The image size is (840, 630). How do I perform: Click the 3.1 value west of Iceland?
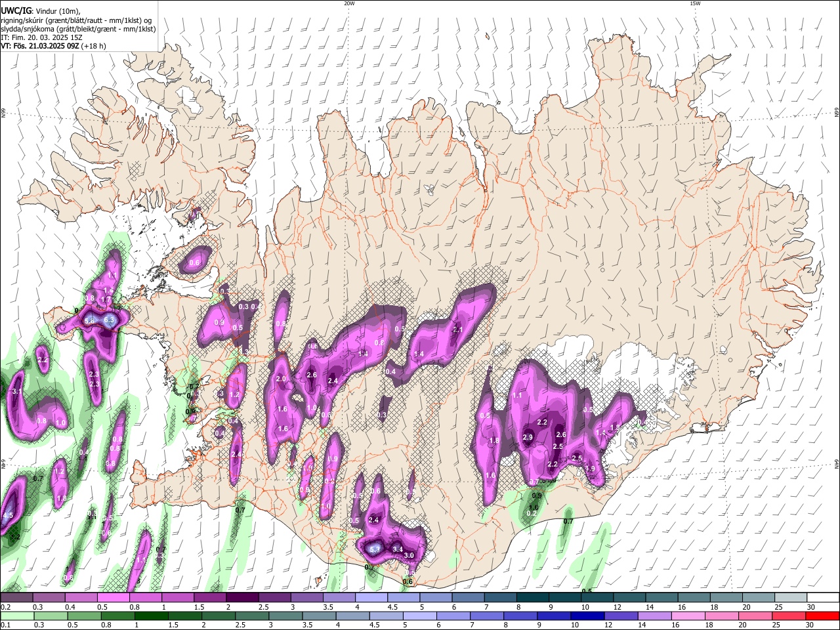(x=18, y=392)
